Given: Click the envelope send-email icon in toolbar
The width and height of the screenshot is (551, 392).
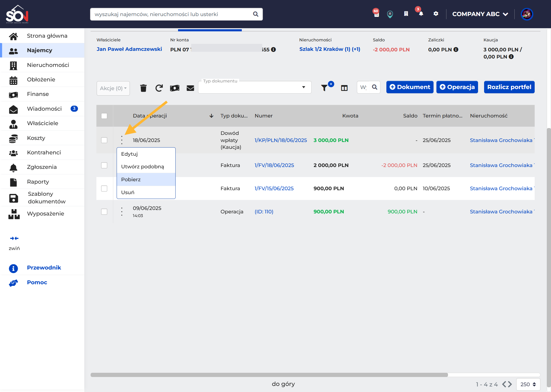Looking at the screenshot, I should pos(190,88).
